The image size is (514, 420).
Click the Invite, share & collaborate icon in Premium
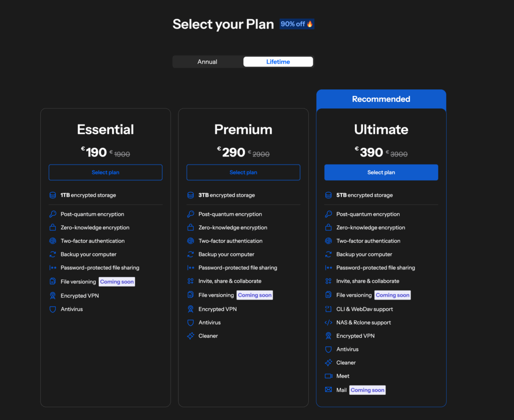click(191, 282)
